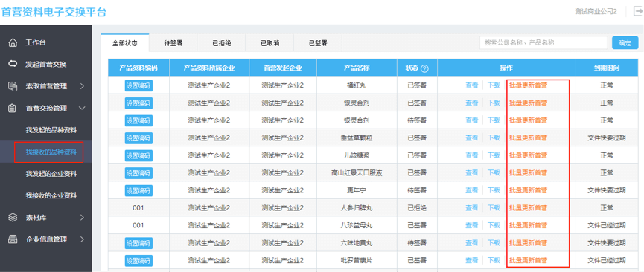Click 批量更新首营 in the 橘红丸 row
Screen dimensions: 644x272
pos(528,85)
